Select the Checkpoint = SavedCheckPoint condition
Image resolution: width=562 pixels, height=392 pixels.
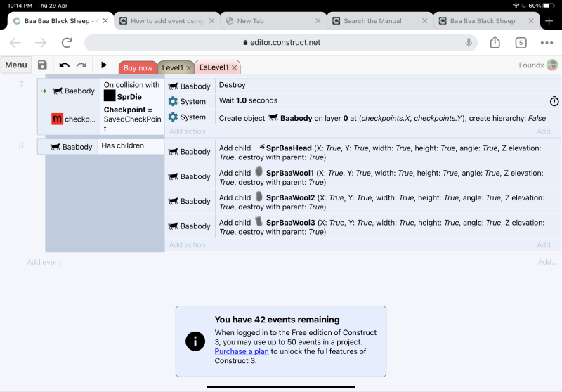click(132, 119)
